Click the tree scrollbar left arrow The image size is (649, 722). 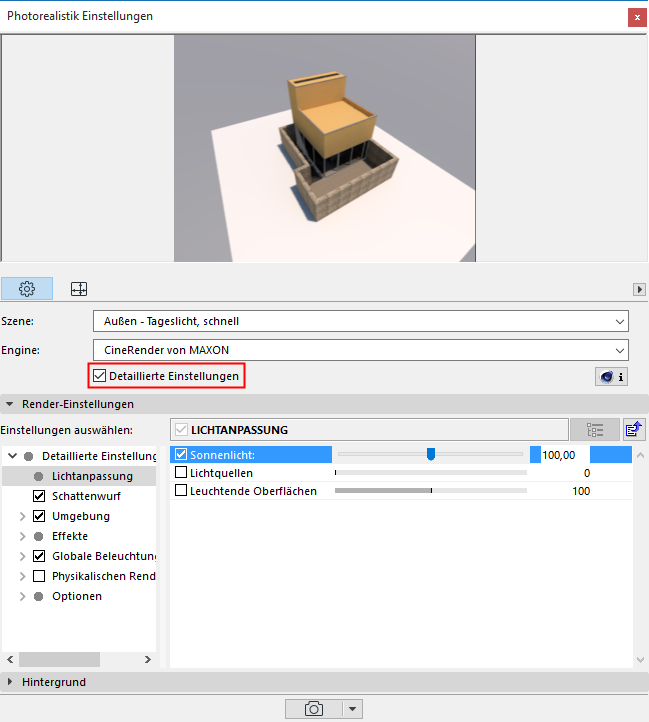point(10,659)
